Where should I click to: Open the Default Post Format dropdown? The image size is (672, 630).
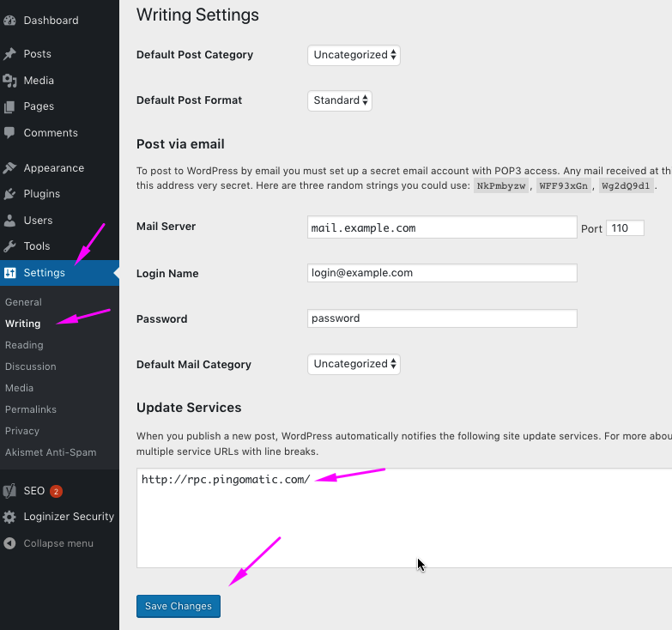[x=340, y=100]
